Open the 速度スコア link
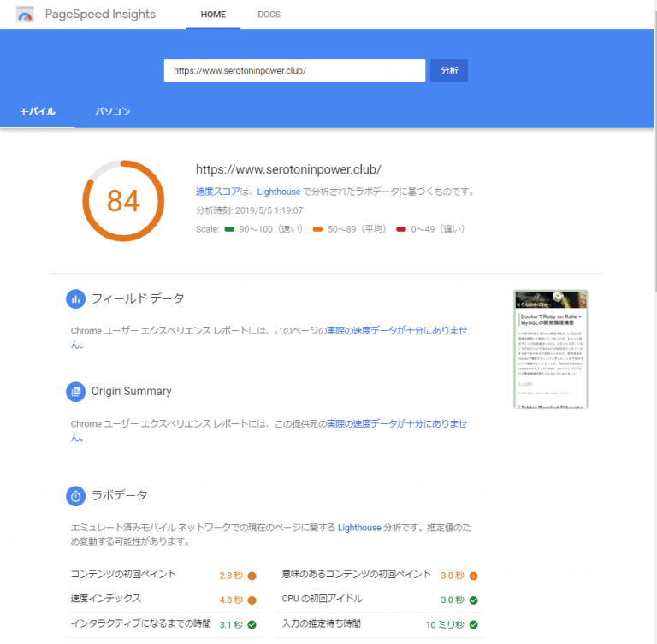The height and width of the screenshot is (644, 657). (217, 192)
